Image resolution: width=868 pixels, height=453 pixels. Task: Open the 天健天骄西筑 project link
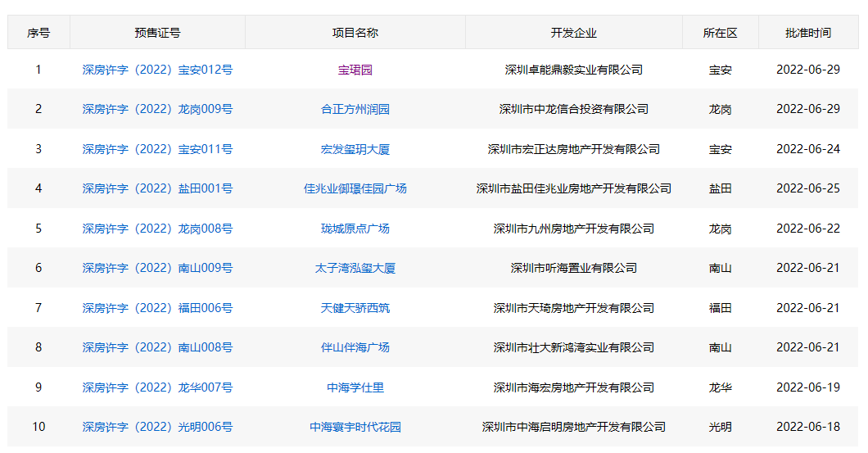pos(355,308)
